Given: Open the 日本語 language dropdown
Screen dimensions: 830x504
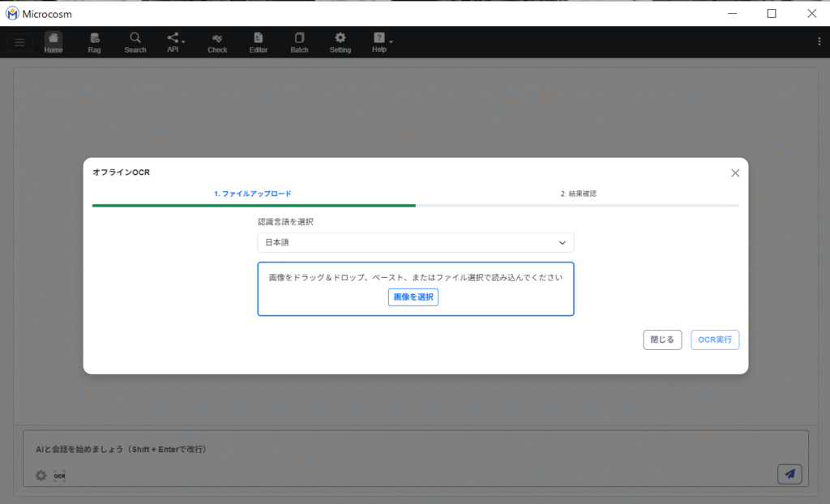Looking at the screenshot, I should [415, 242].
